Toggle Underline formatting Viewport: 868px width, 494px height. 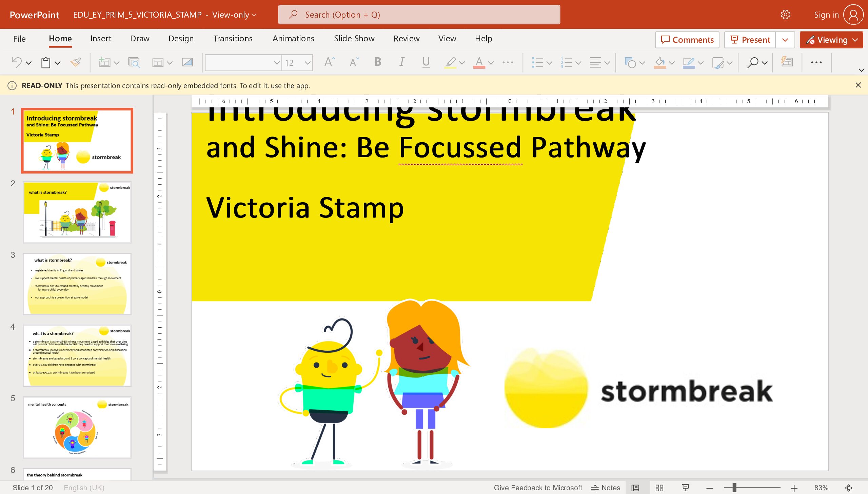426,62
